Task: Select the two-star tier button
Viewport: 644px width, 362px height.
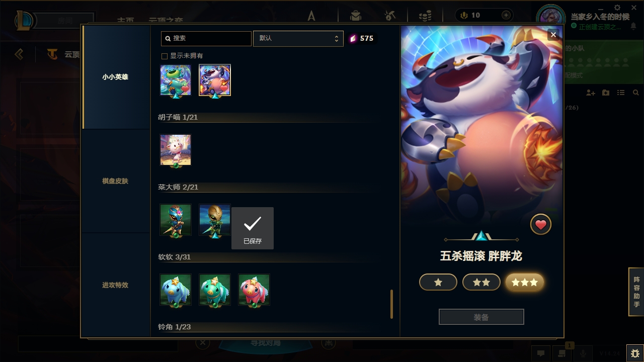Action: [x=481, y=283]
